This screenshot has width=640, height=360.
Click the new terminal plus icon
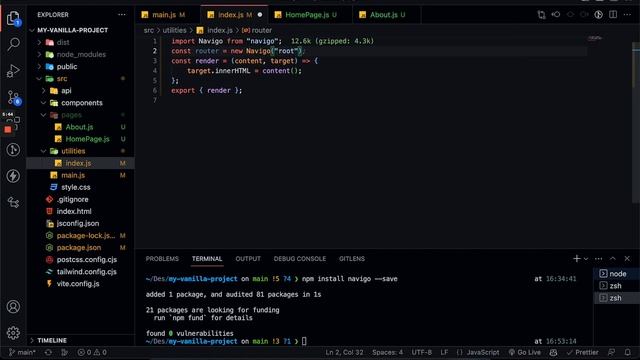pyautogui.click(x=576, y=258)
